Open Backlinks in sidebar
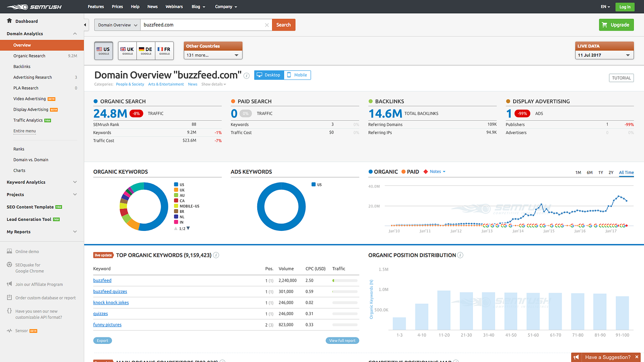Viewport: 644px width, 362px height. click(x=22, y=67)
